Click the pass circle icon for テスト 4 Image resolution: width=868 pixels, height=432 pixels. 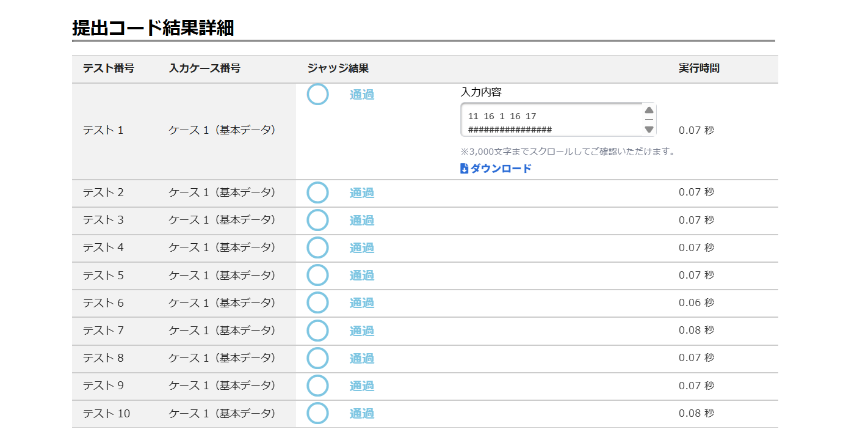(317, 247)
